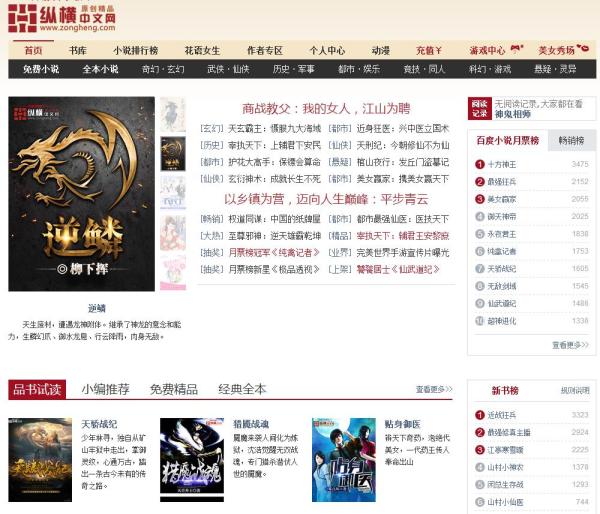Image resolution: width=600 pixels, height=514 pixels.
Task: Open rank 7 天骄战纪 in ranking
Action: point(501,269)
